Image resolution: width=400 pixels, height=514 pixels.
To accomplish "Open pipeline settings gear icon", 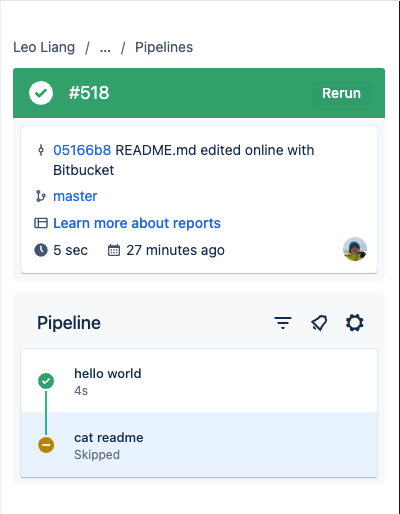I will click(355, 323).
